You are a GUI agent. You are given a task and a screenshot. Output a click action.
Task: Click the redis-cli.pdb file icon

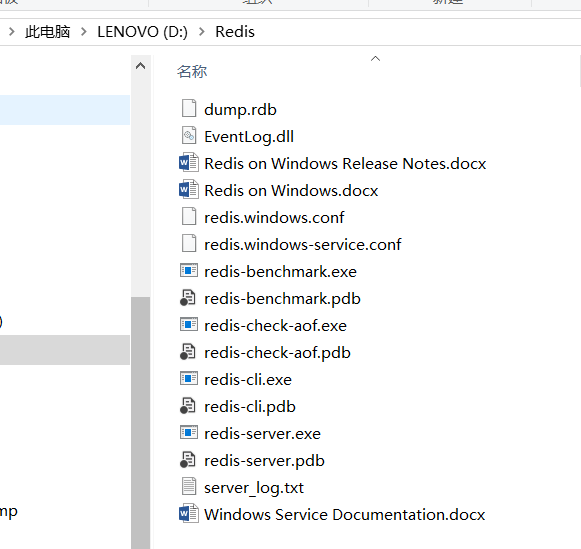[188, 406]
